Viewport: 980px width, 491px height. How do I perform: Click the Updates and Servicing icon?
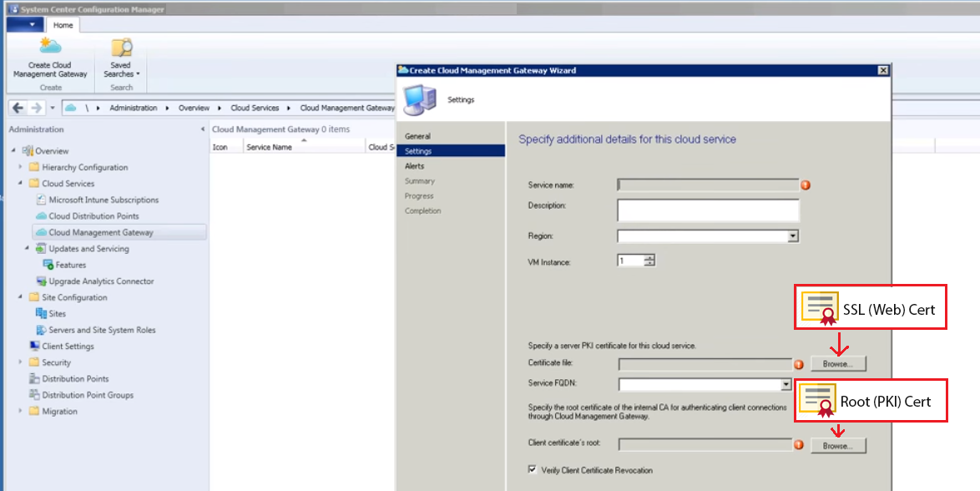point(41,248)
